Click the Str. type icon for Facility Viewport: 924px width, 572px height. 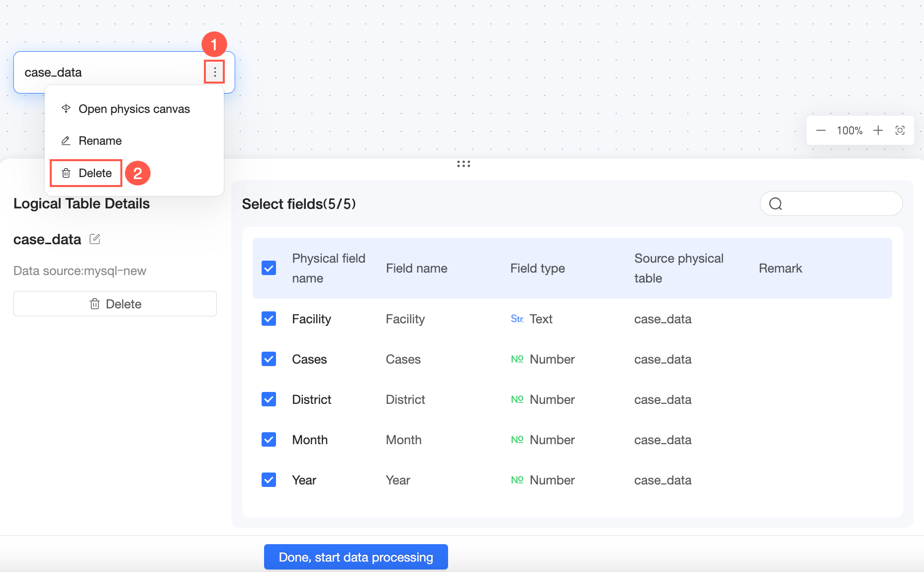pyautogui.click(x=517, y=319)
